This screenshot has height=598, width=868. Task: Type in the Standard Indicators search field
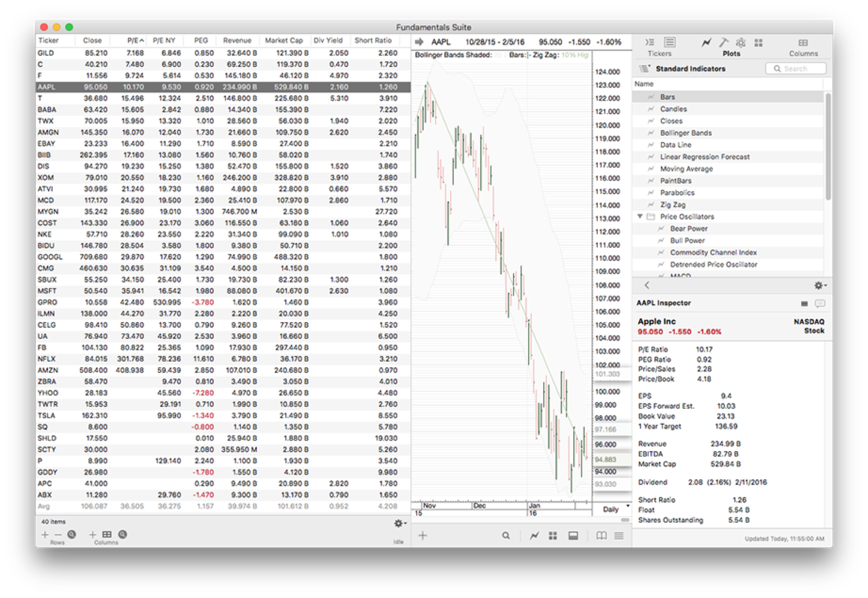796,68
